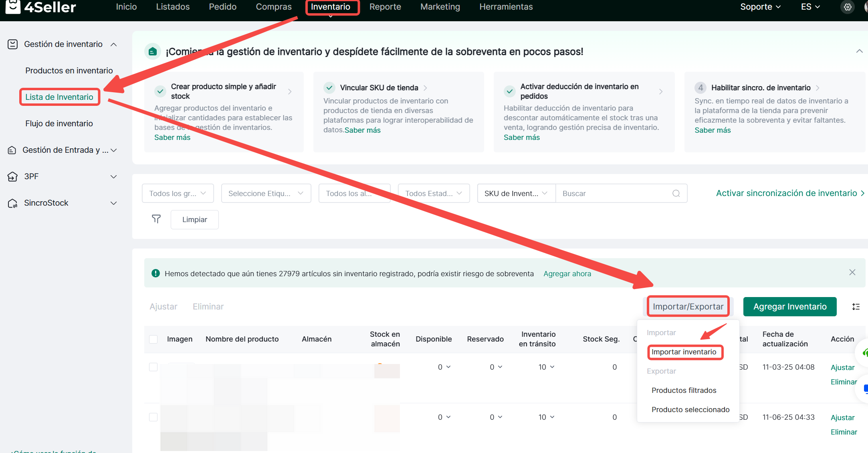
Task: Click the settings gear icon
Action: click(847, 7)
